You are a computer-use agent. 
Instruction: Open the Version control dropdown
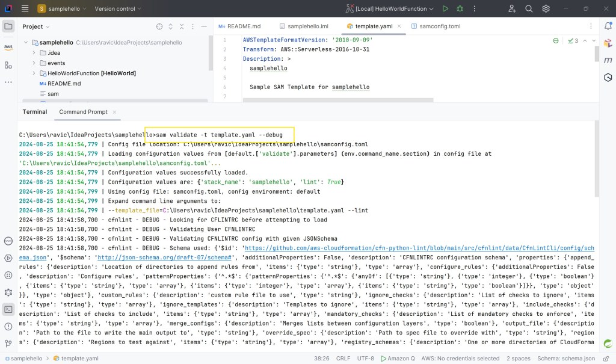118,9
